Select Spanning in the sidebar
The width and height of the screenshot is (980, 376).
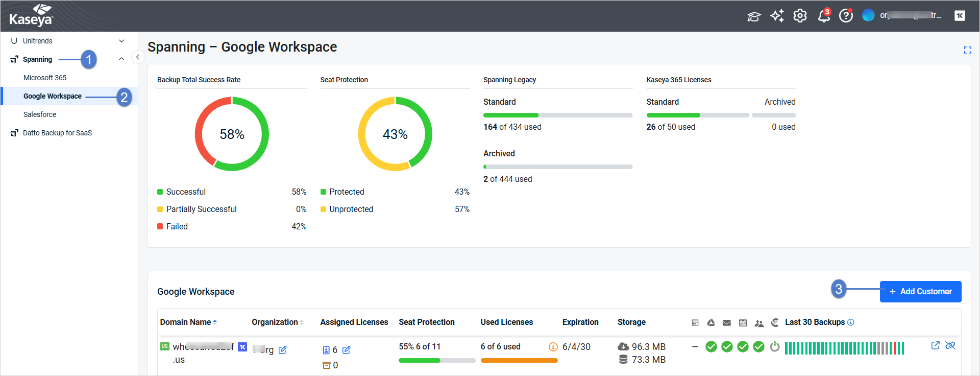click(x=37, y=59)
